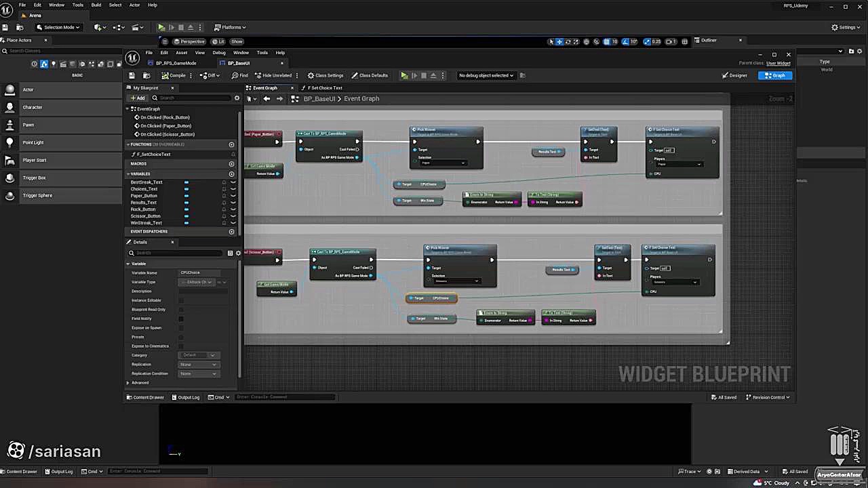The width and height of the screenshot is (868, 488).
Task: Select F_SetChoiceText function
Action: click(x=153, y=155)
